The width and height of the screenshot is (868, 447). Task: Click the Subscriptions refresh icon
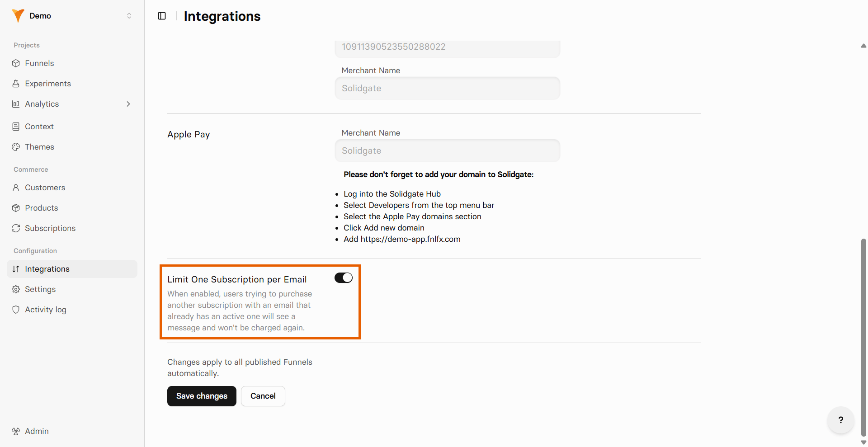[x=16, y=228]
